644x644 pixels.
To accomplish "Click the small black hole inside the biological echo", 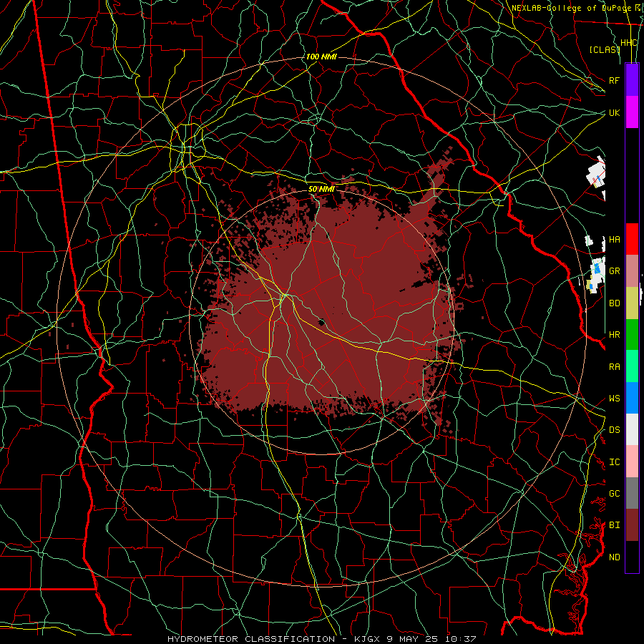I will [321, 322].
